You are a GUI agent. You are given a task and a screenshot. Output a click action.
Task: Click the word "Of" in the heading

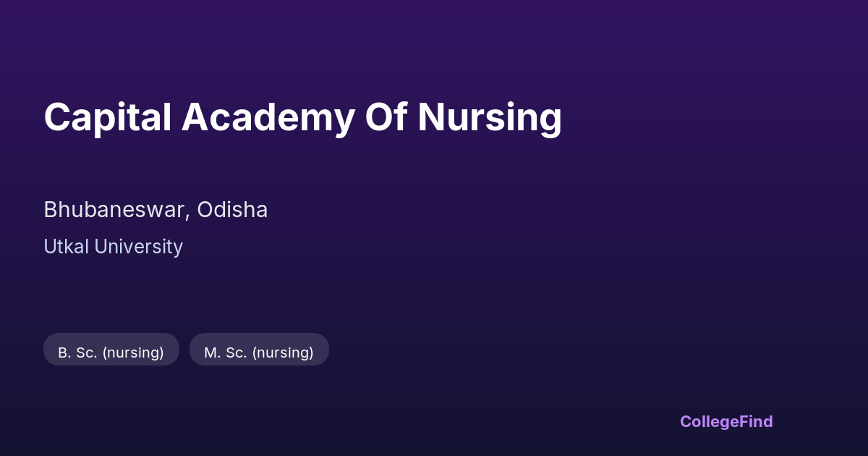tap(386, 117)
